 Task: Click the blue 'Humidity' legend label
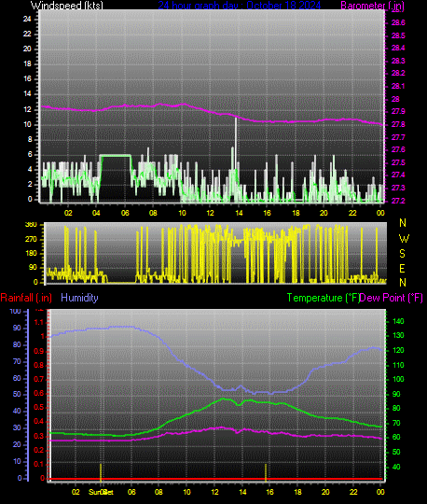pos(79,298)
